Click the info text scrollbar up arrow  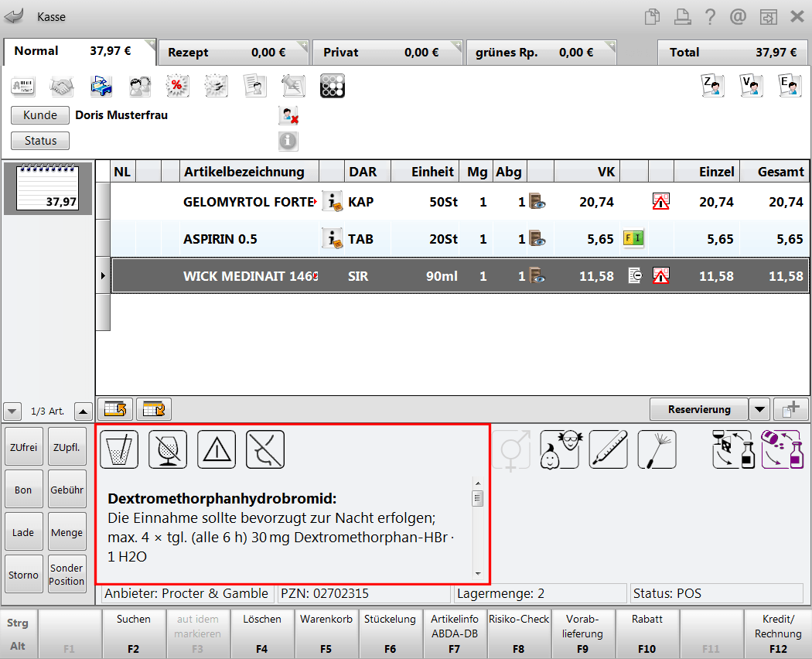click(478, 483)
